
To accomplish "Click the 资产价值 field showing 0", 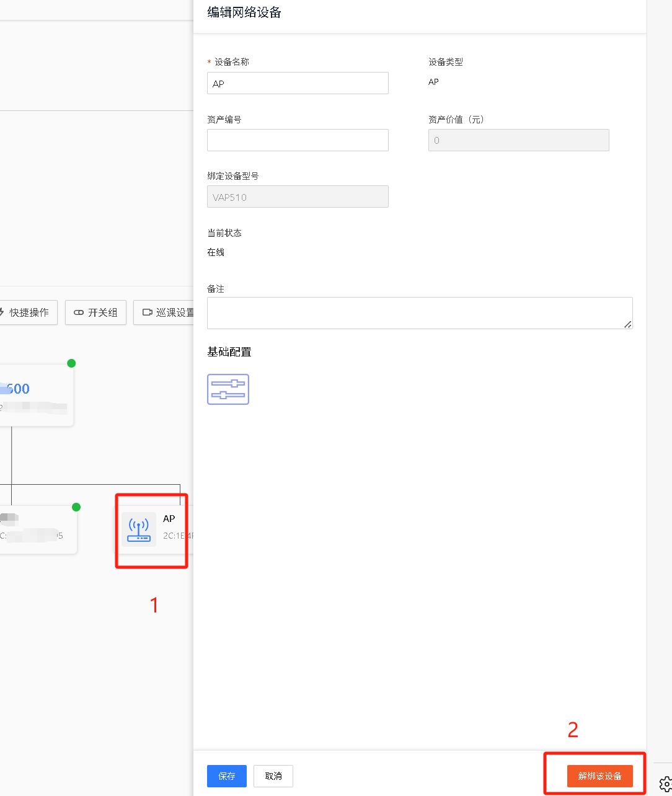I will [518, 140].
